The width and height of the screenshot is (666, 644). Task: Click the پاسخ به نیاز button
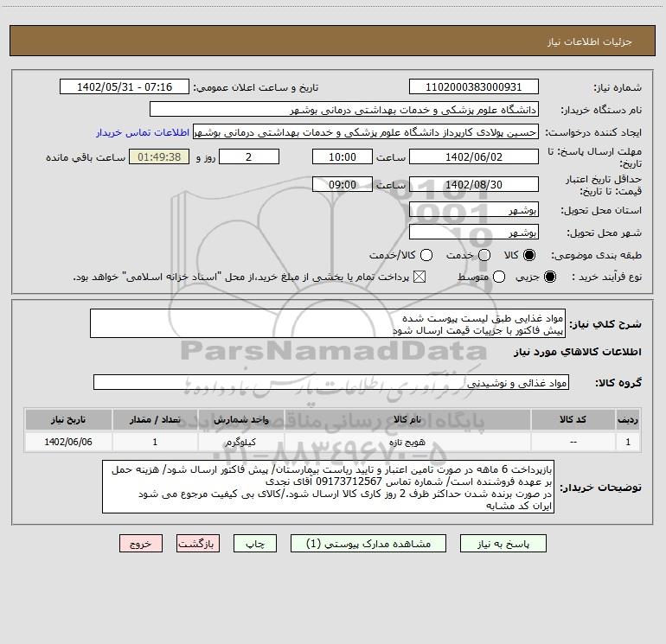click(x=503, y=544)
